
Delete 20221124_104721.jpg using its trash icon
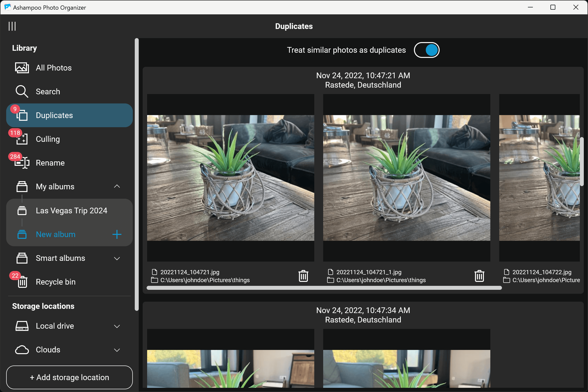[303, 276]
